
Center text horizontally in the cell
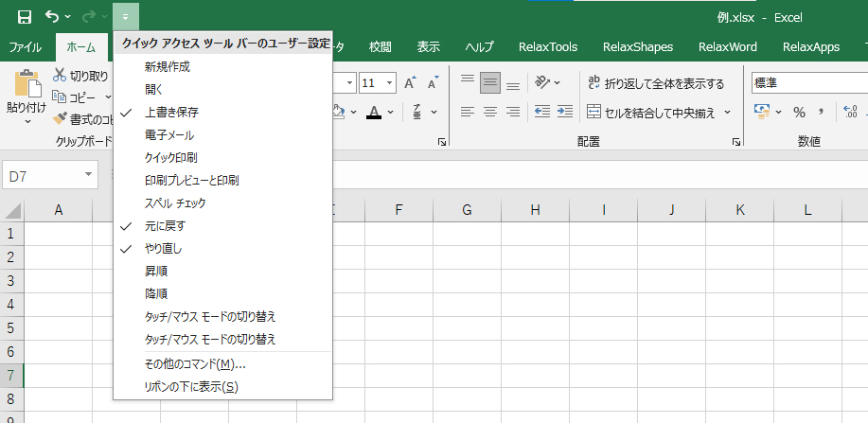490,113
